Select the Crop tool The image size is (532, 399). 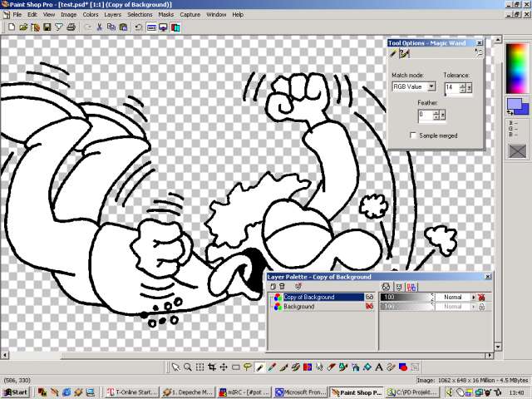[212, 367]
